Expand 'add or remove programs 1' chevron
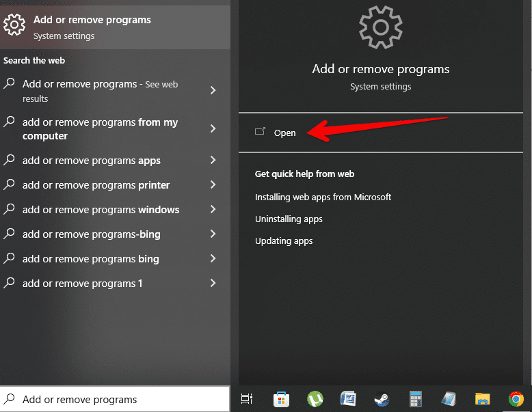 pos(213,283)
